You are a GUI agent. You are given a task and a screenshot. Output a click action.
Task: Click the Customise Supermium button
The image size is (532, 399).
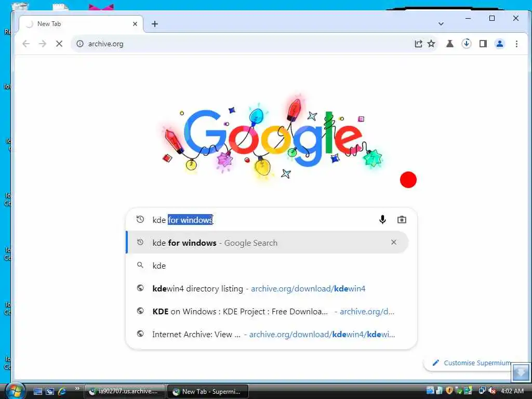click(472, 363)
